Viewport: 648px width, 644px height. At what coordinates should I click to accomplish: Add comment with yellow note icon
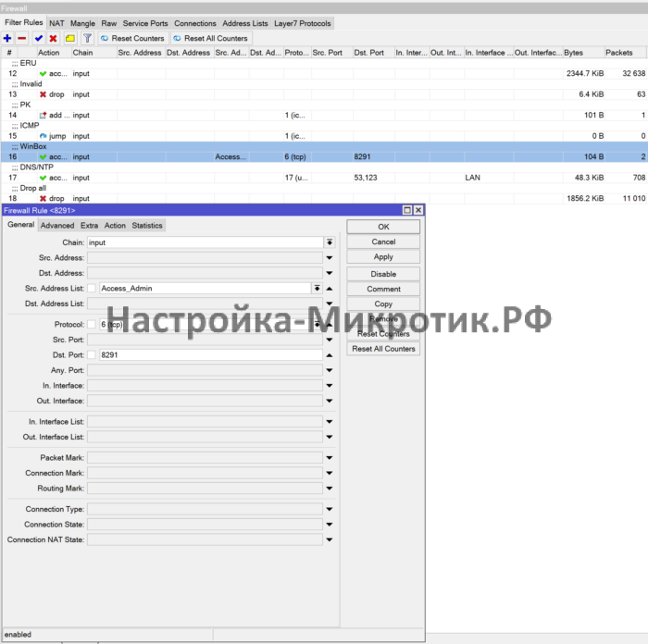(x=70, y=39)
